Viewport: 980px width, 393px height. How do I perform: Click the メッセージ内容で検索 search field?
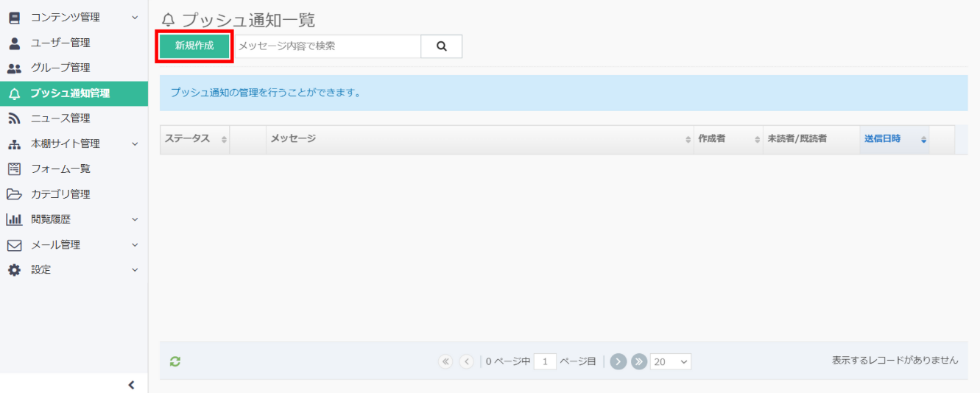[327, 46]
